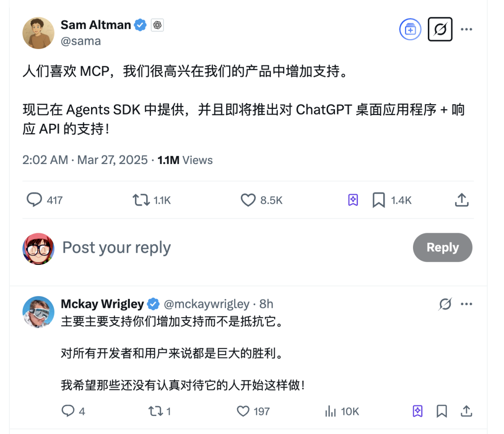Click the grayed-out Reply button
504x434 pixels.
tap(442, 248)
